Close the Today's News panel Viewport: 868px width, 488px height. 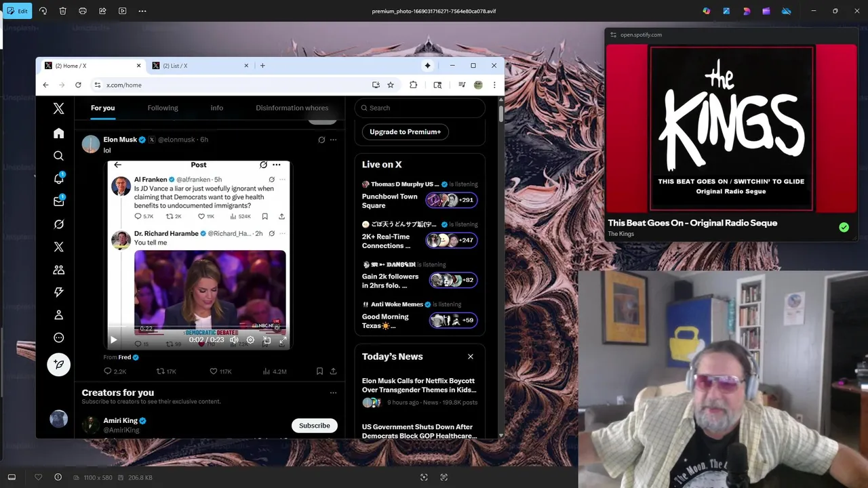(x=471, y=357)
